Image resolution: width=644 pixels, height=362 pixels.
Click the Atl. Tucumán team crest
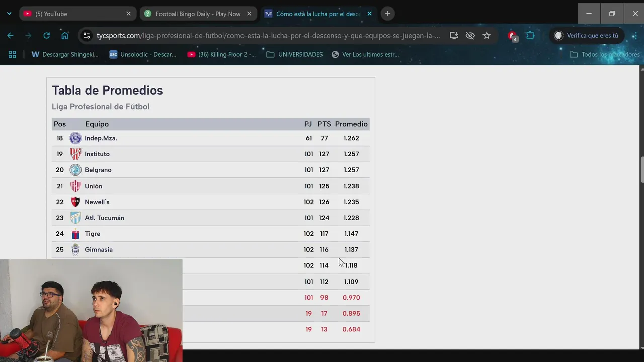(x=75, y=218)
